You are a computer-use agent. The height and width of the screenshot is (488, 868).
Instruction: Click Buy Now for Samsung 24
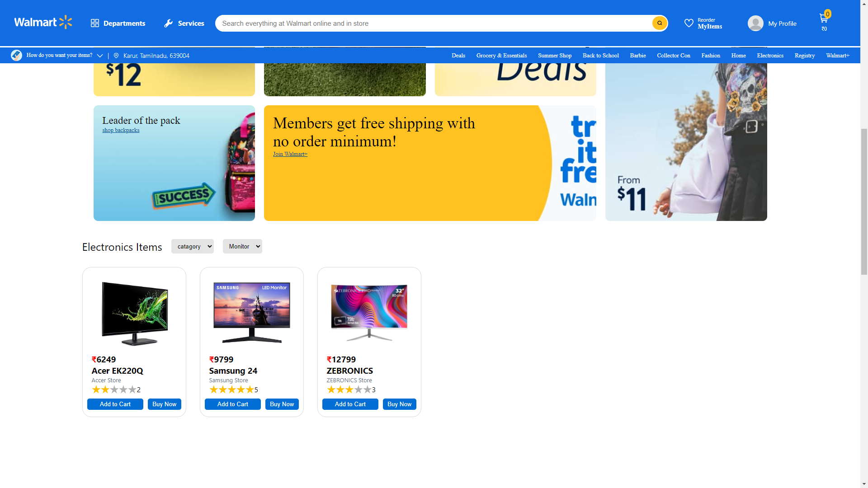click(x=282, y=404)
